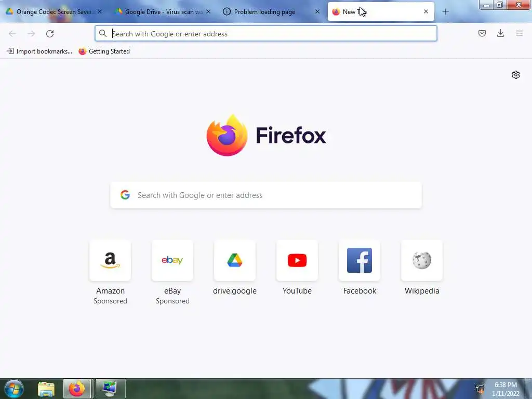
Task: Open the eBay sponsored shortcut tile
Action: (x=172, y=261)
